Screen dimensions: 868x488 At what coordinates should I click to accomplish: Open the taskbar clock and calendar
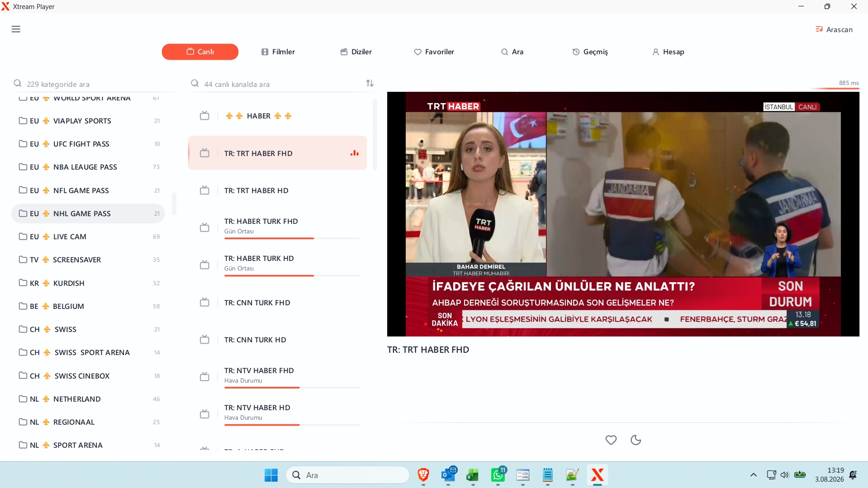(x=830, y=475)
